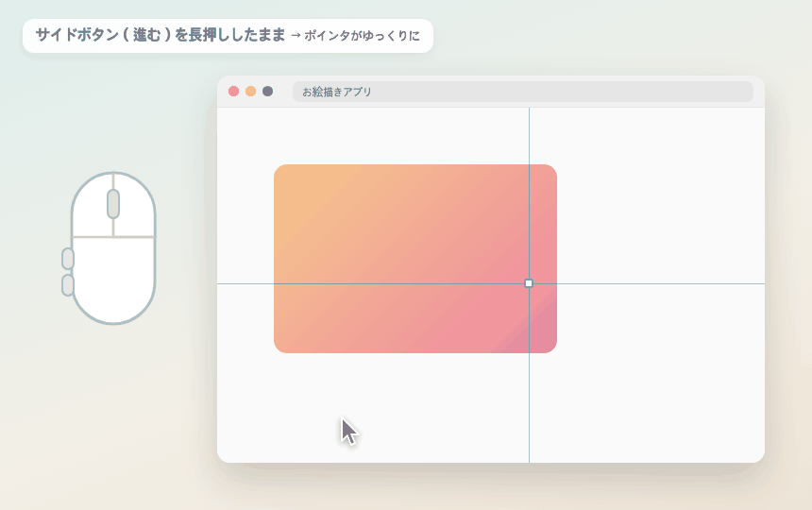
Task: Click the mouse illustration's scroll wheel
Action: click(x=113, y=204)
